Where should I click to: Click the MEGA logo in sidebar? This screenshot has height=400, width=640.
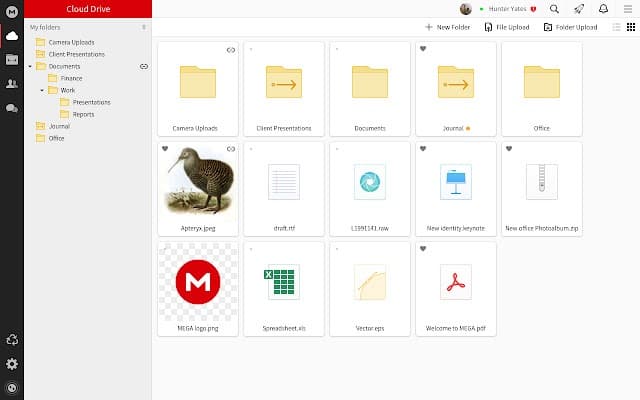click(12, 12)
